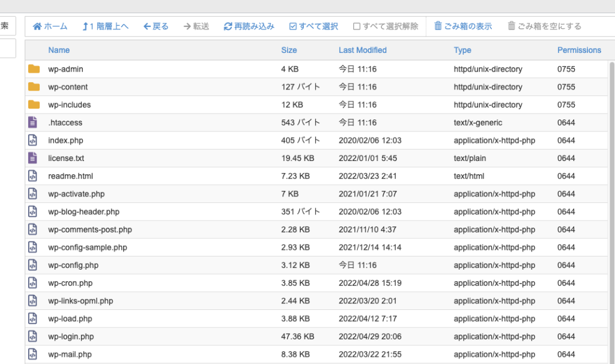
Task: Select the wp-links-opml.php file name
Action: coord(80,302)
